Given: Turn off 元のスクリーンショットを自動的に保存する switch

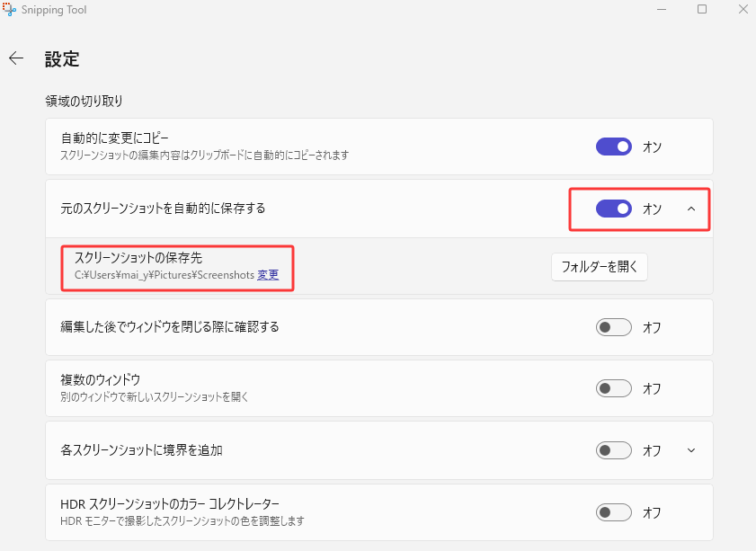Looking at the screenshot, I should click(x=614, y=209).
